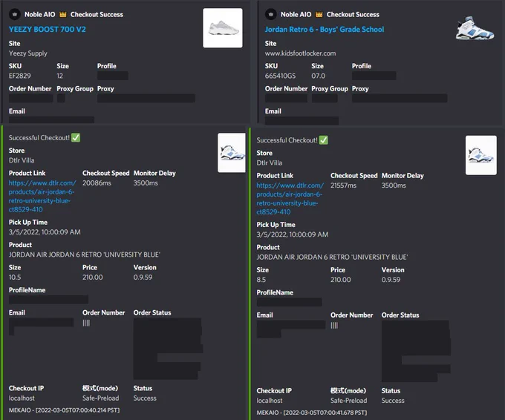This screenshot has width=505, height=420.
Task: Click Checkout Success text in the Jordan Retro 6 header
Action: tap(353, 15)
